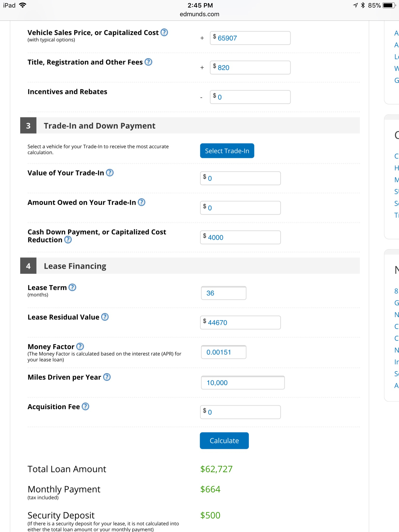Image resolution: width=399 pixels, height=532 pixels.
Task: Edit the Vehicle Sales Price field
Action: (250, 38)
